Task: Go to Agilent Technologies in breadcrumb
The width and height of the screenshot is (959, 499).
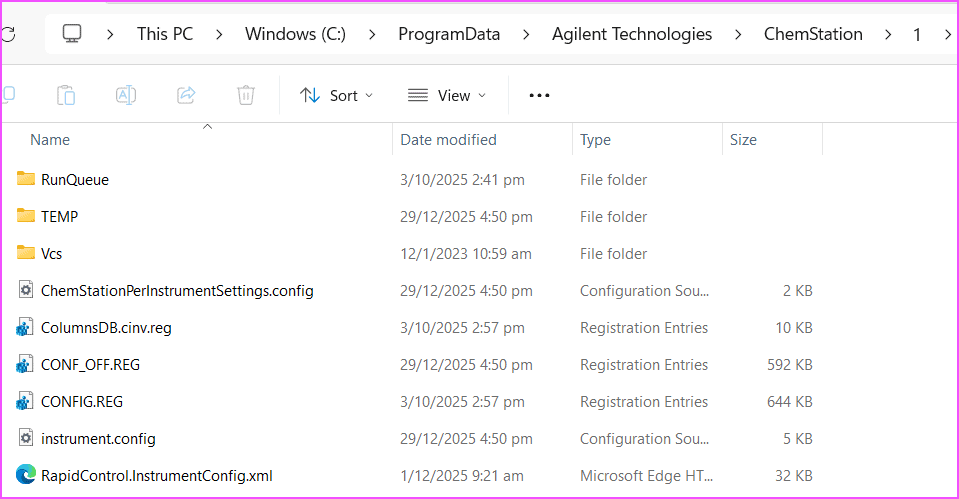Action: point(632,34)
